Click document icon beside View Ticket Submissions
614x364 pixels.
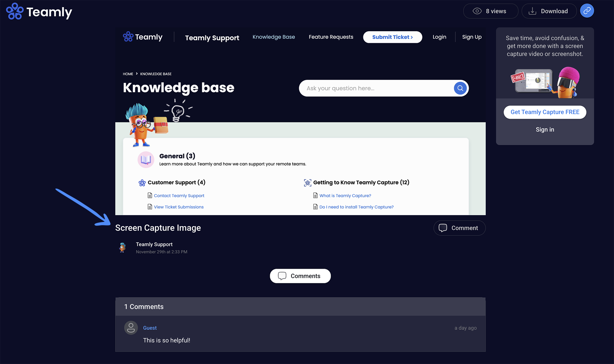[x=150, y=207]
